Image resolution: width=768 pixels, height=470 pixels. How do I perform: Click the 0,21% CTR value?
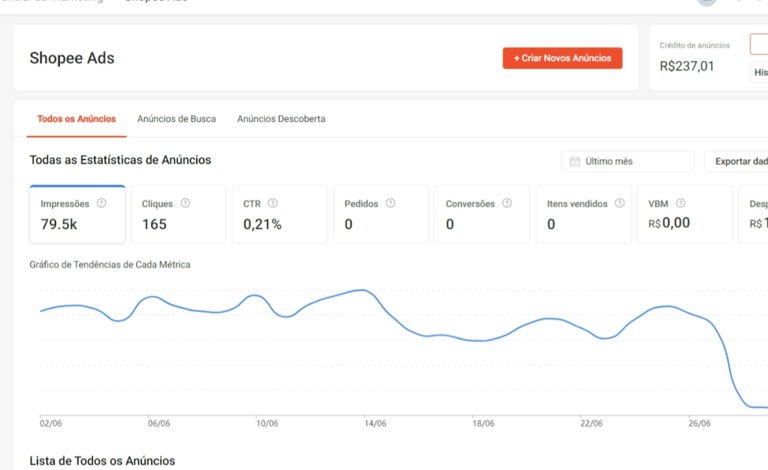[x=263, y=224]
